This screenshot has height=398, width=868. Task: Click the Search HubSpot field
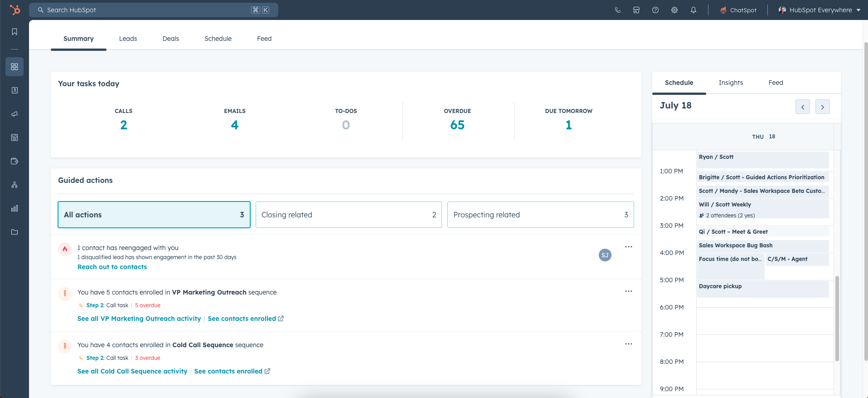153,10
